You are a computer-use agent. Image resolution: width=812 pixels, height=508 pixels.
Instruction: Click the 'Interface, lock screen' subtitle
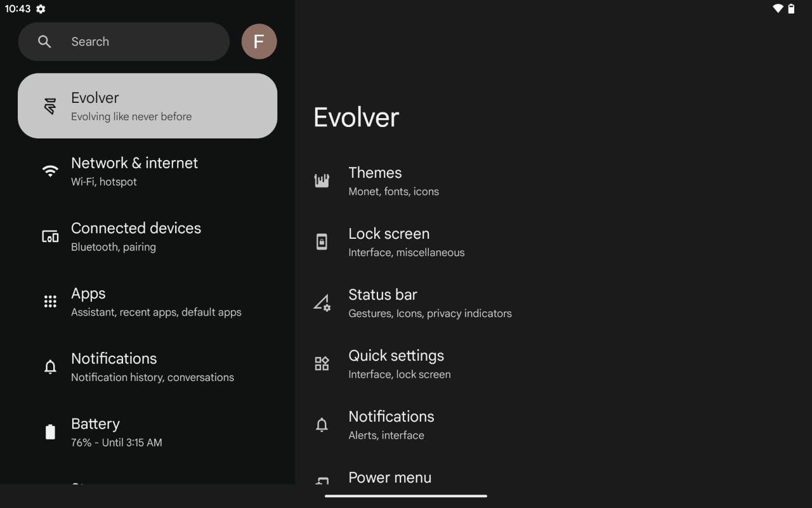400,375
